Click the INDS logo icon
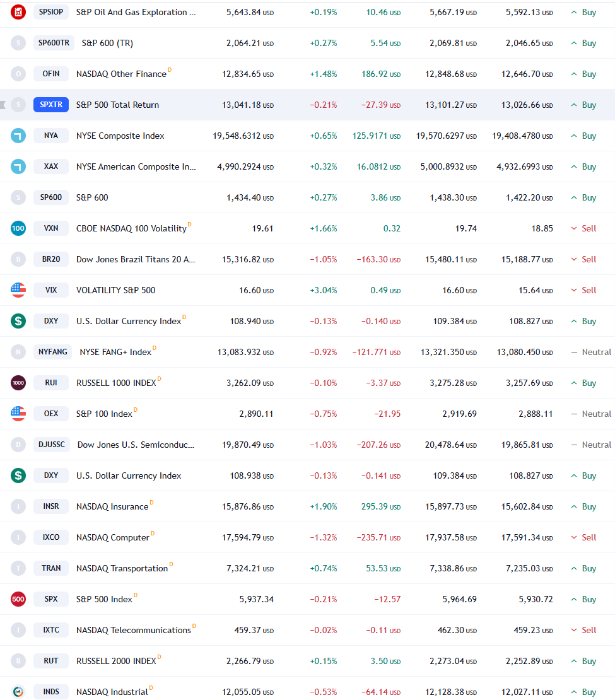This screenshot has width=615, height=700. (18, 692)
